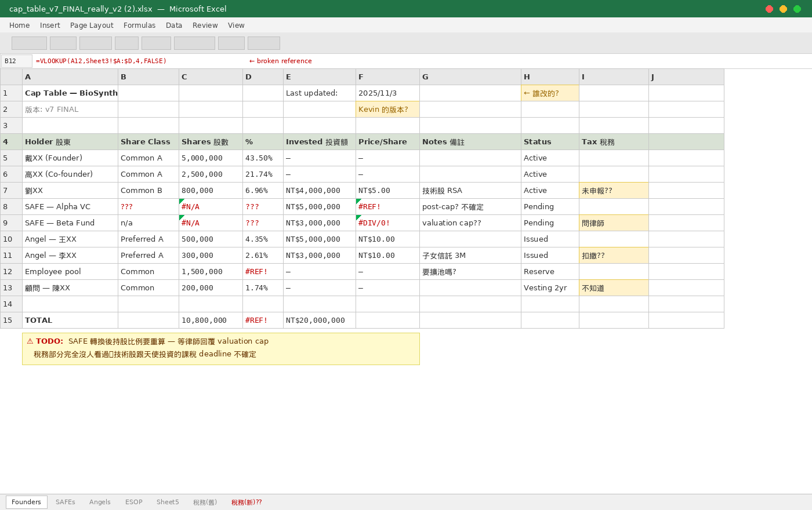Select the 'SAFE — Beta Fund' cell

click(x=70, y=223)
